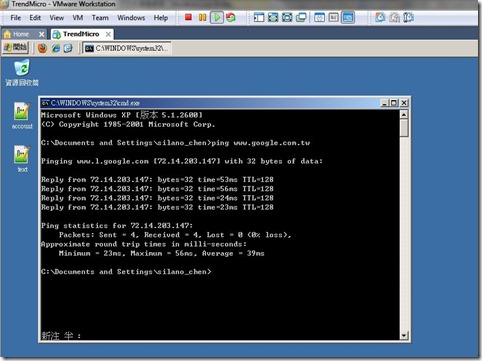
Task: Click the red Power Off button
Action: coord(188,17)
